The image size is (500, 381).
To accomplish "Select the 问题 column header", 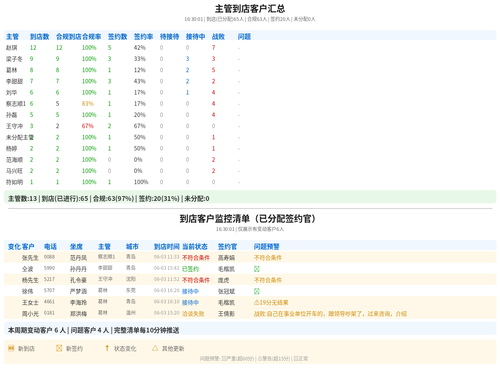I will click(x=244, y=36).
